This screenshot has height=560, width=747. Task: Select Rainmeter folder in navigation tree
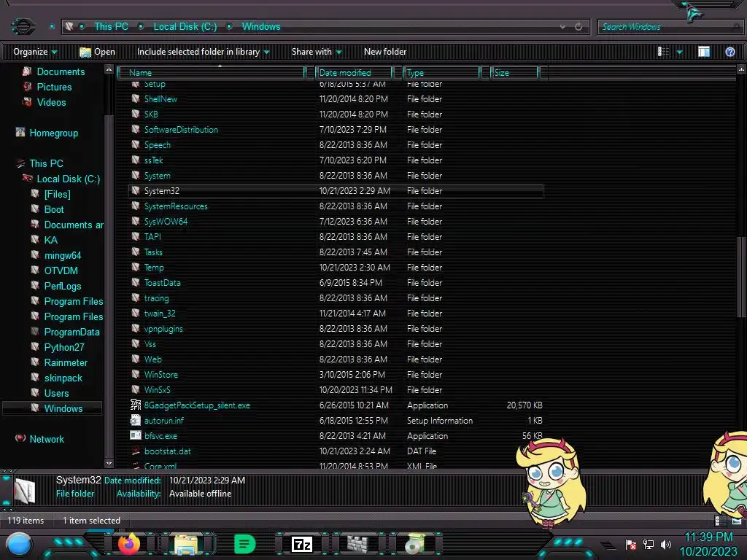(x=66, y=362)
